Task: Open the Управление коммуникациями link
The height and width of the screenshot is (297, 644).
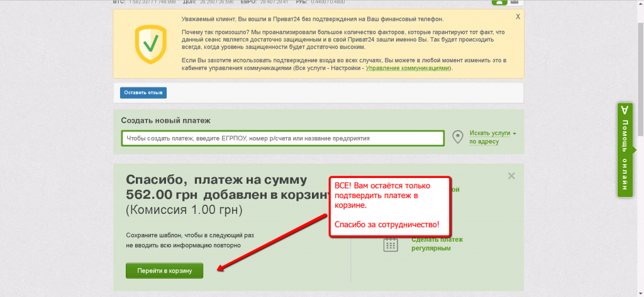Action: [408, 68]
